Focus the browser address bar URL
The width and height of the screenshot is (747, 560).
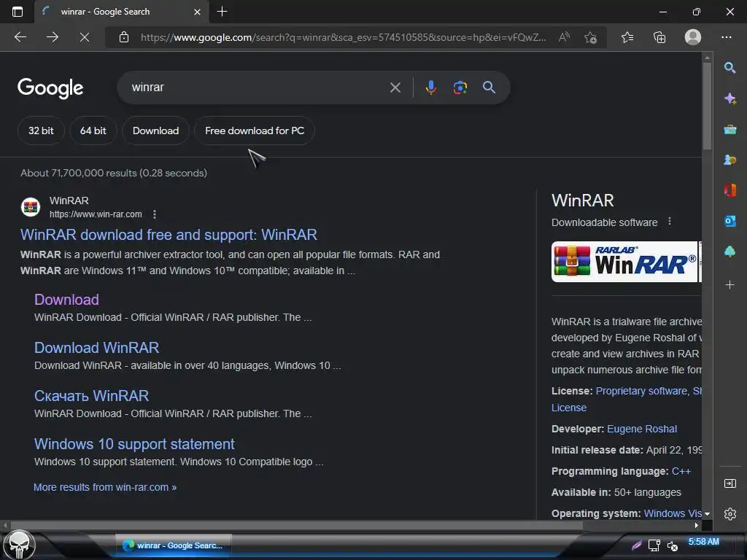[x=343, y=37]
